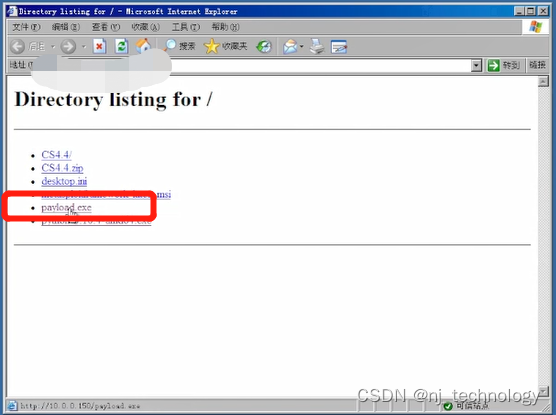556x415 pixels.
Task: Open the desktop.ini link
Action: [64, 181]
